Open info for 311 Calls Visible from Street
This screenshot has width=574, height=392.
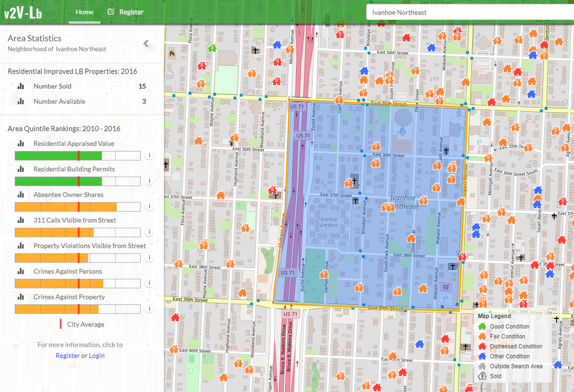click(x=149, y=232)
